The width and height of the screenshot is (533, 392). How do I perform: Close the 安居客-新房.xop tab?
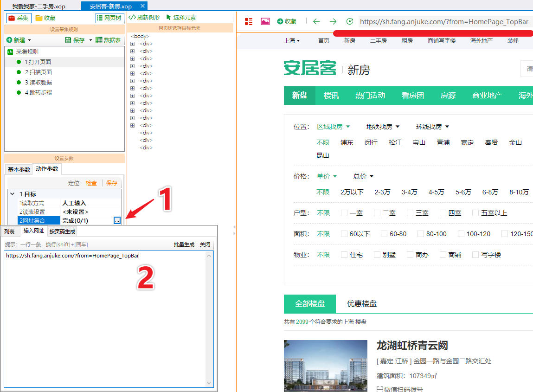tap(143, 6)
